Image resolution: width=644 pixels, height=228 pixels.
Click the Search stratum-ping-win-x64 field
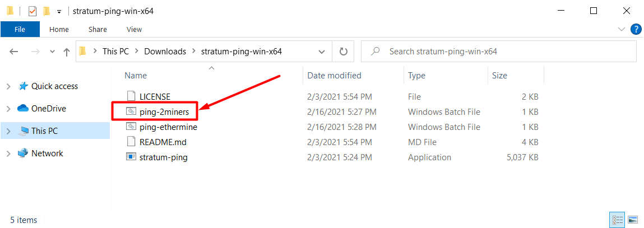pyautogui.click(x=504, y=52)
